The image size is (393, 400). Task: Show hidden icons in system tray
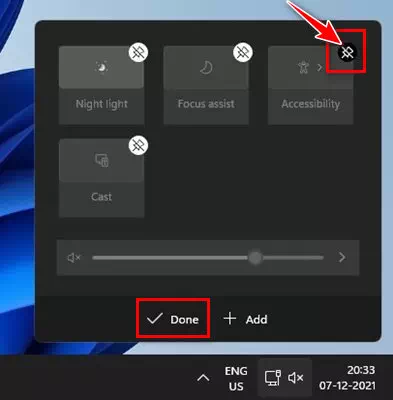point(203,378)
